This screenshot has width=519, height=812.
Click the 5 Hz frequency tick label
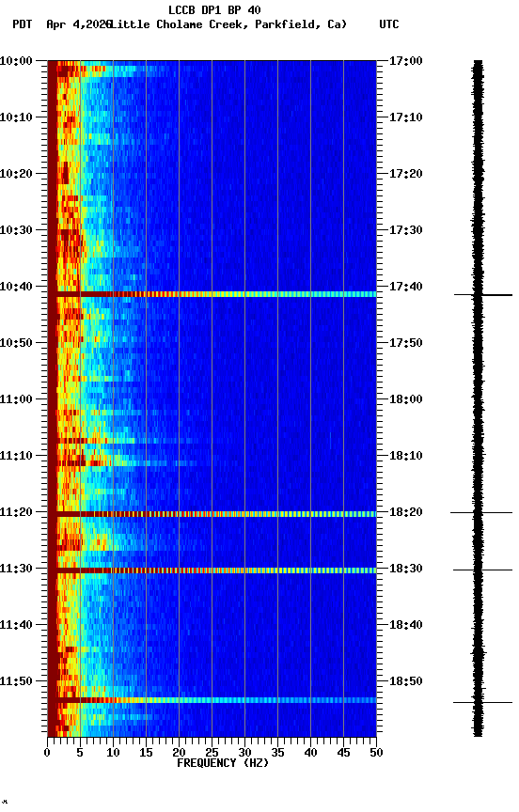tap(80, 753)
